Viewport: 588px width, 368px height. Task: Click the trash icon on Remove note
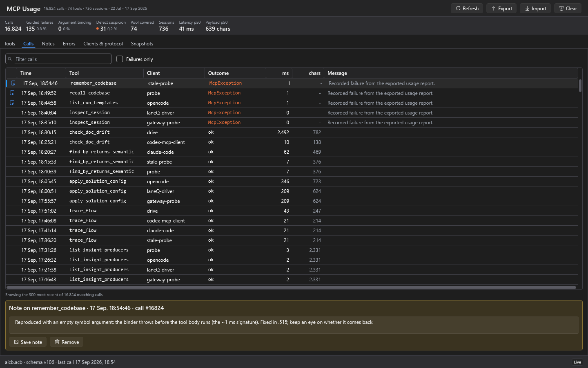pyautogui.click(x=57, y=342)
